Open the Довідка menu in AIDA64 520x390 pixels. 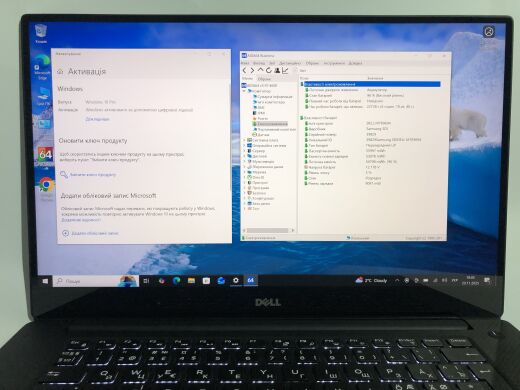[x=355, y=63]
